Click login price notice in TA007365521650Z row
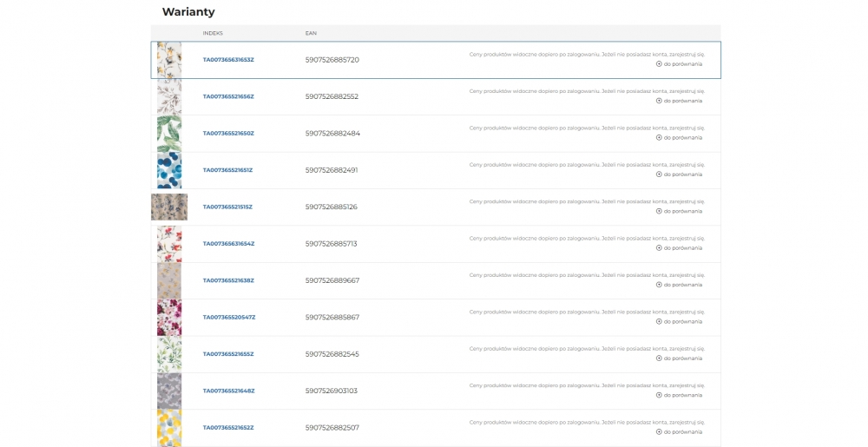 click(x=587, y=128)
